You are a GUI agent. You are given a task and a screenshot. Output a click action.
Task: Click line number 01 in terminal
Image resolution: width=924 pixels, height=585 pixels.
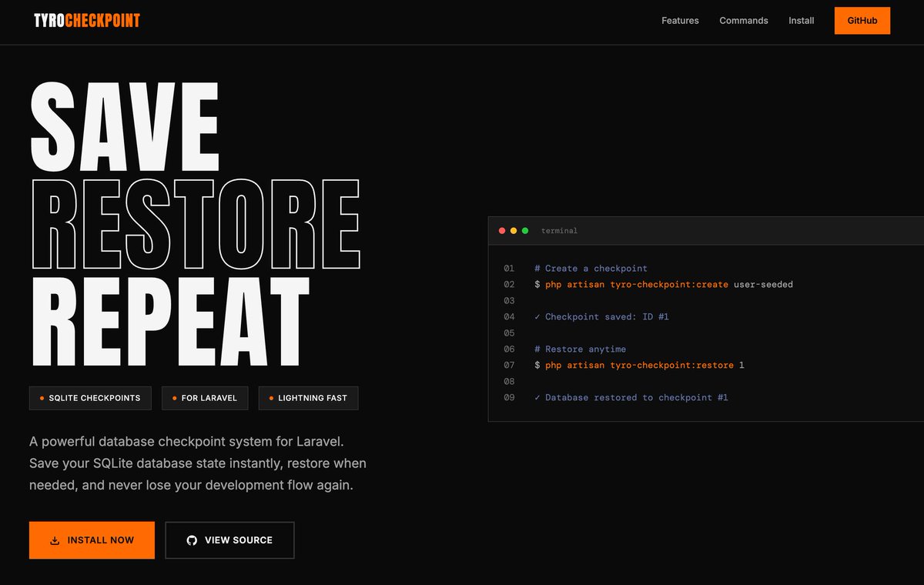coord(509,269)
